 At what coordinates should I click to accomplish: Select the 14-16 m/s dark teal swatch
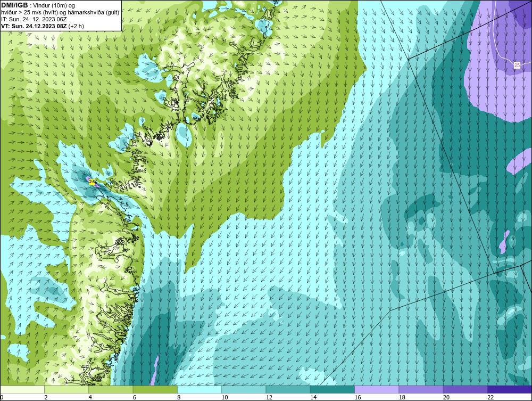coord(332,389)
